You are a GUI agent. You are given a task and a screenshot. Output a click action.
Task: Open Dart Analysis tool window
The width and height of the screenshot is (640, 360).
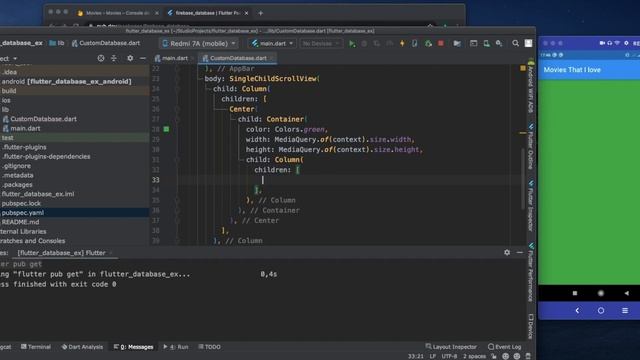82,347
